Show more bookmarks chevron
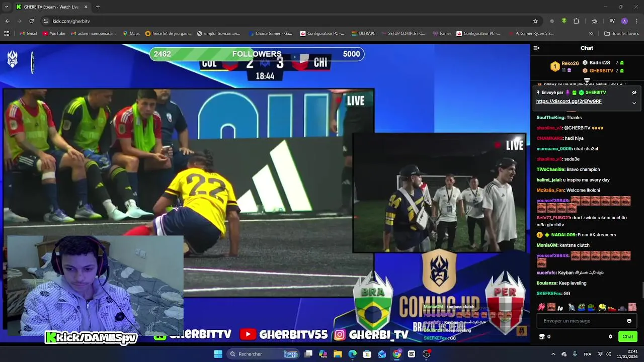The height and width of the screenshot is (362, 644). 591,34
